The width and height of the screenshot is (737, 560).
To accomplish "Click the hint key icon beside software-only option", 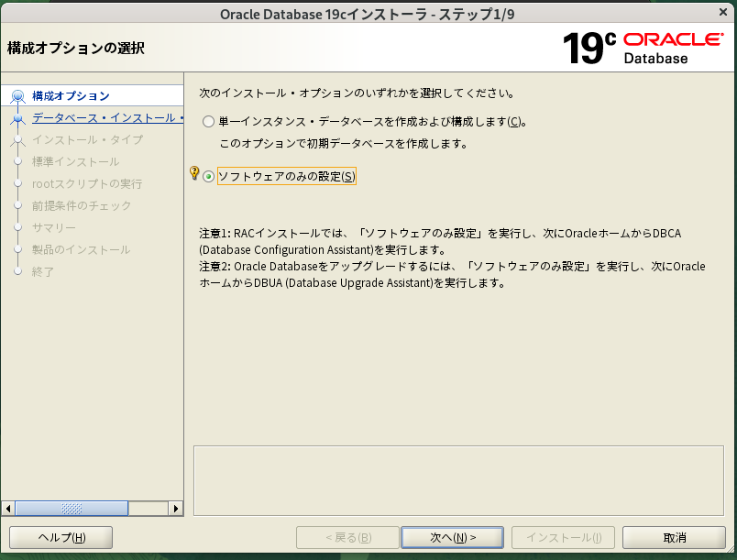I will click(194, 172).
